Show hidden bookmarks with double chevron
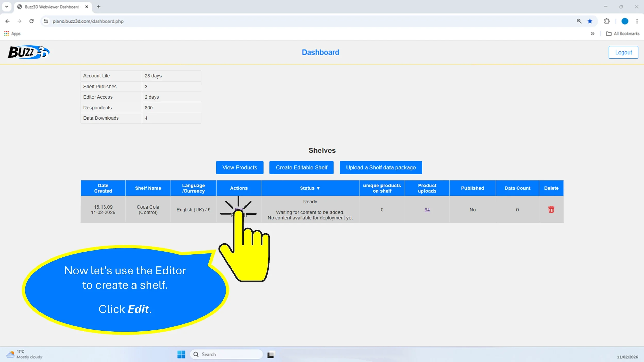The width and height of the screenshot is (644, 362). coord(592,33)
